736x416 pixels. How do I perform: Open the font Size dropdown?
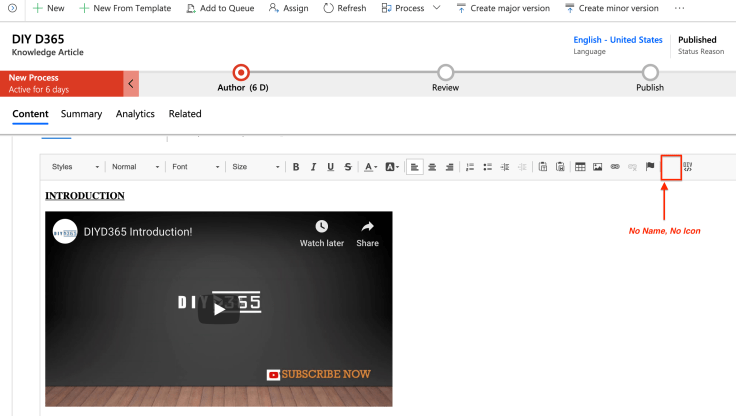pos(255,167)
